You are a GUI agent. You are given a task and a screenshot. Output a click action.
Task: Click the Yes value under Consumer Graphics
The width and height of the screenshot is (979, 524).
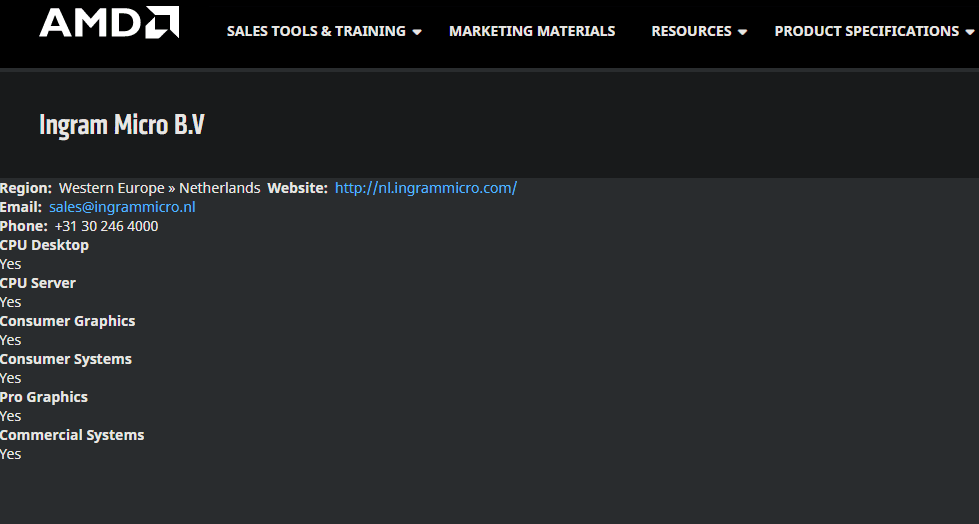point(11,340)
